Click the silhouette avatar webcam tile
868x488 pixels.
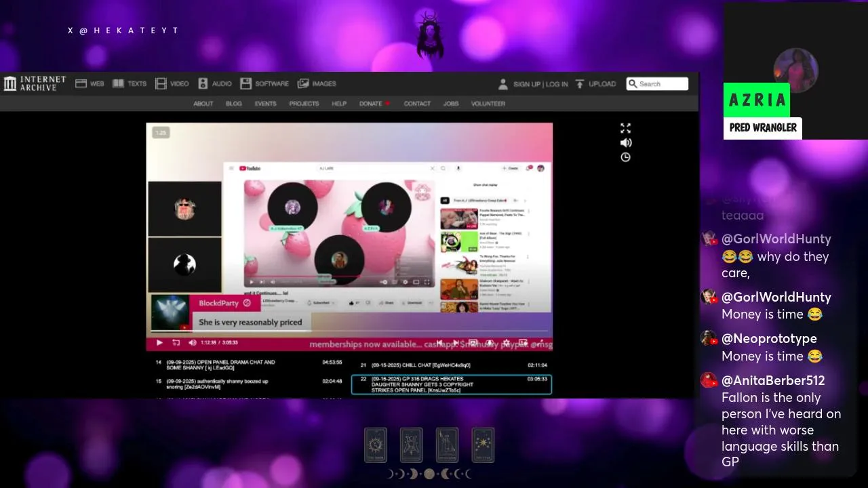click(184, 264)
